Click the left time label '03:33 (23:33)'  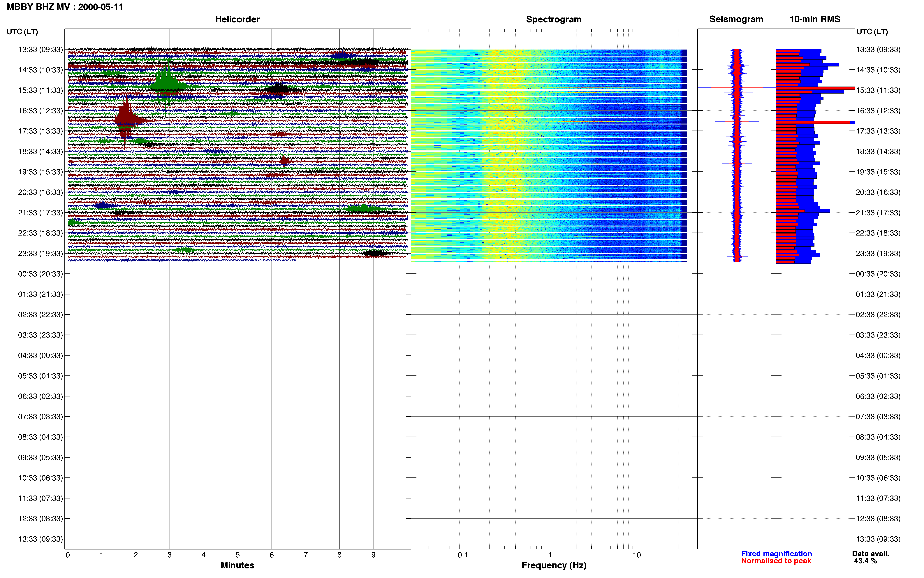[41, 335]
